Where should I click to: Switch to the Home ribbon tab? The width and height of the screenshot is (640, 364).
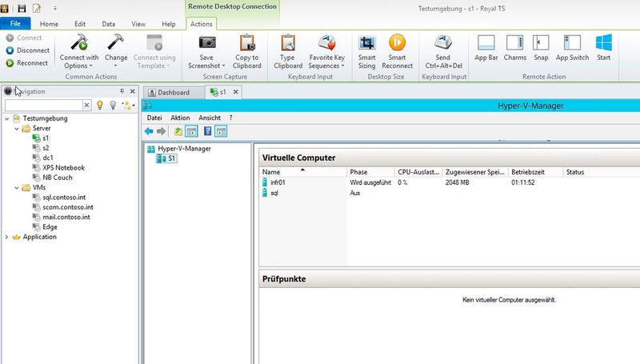pyautogui.click(x=49, y=24)
